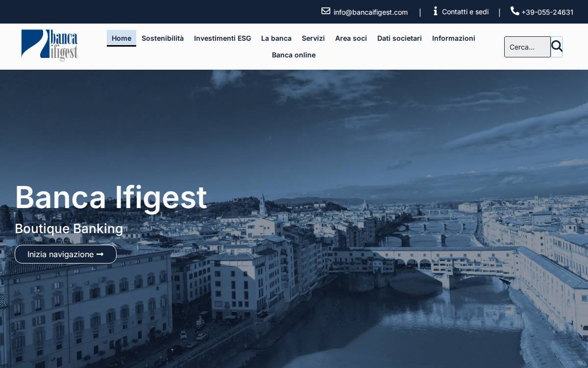Open the Sostenibilità menu
This screenshot has height=368, width=588.
point(163,38)
